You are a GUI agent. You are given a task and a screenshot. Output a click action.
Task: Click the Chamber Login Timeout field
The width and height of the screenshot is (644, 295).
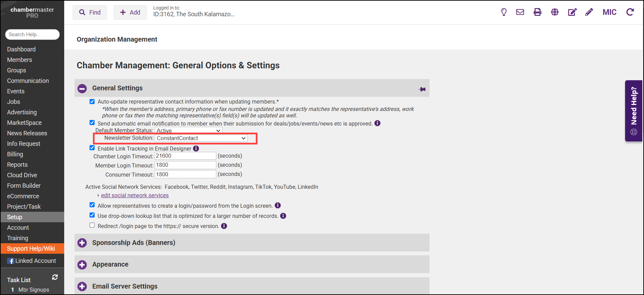[x=185, y=156]
